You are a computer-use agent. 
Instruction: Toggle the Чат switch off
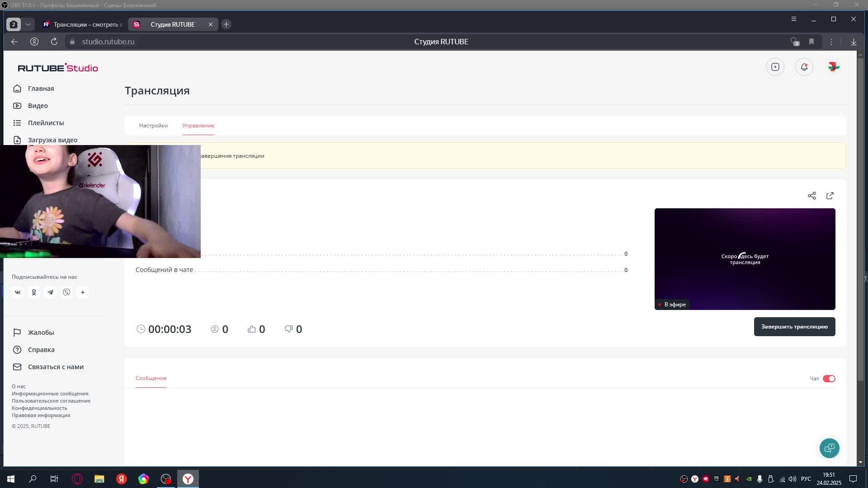(829, 379)
